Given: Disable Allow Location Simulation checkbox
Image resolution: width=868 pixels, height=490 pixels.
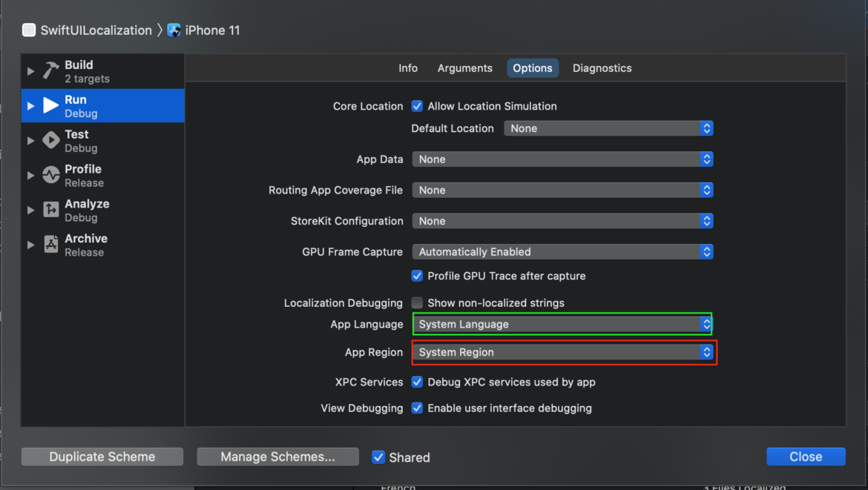Looking at the screenshot, I should point(417,106).
